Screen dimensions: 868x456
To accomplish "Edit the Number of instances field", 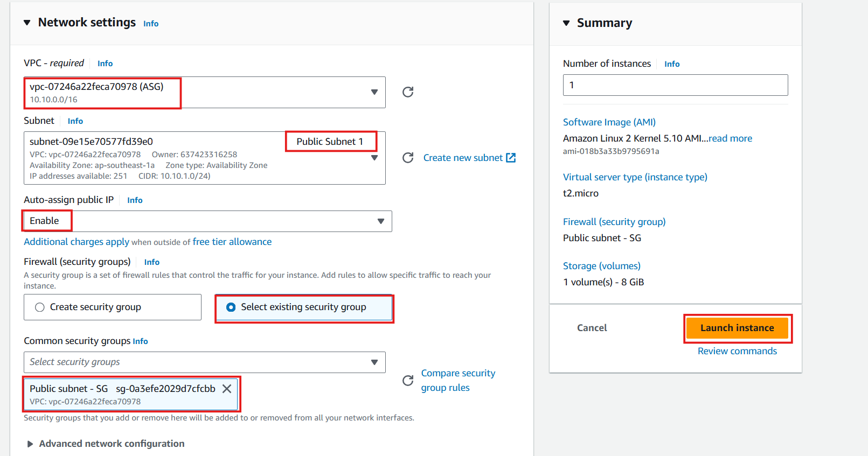I will pos(676,85).
